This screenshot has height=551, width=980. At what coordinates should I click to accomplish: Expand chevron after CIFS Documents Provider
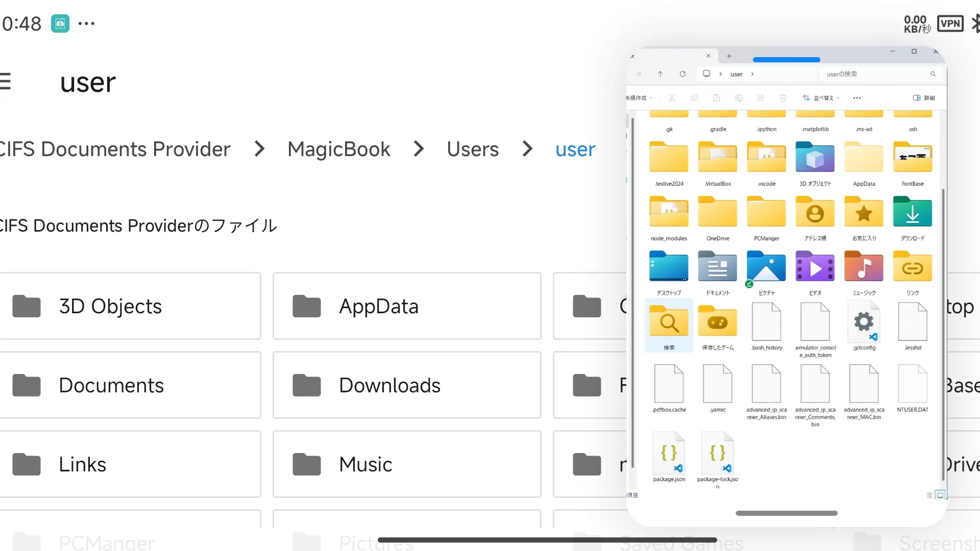coord(259,149)
